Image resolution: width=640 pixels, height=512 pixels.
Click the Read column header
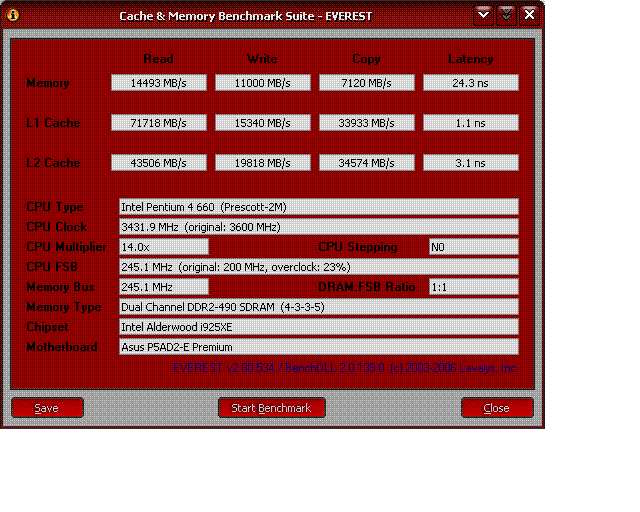(x=158, y=59)
